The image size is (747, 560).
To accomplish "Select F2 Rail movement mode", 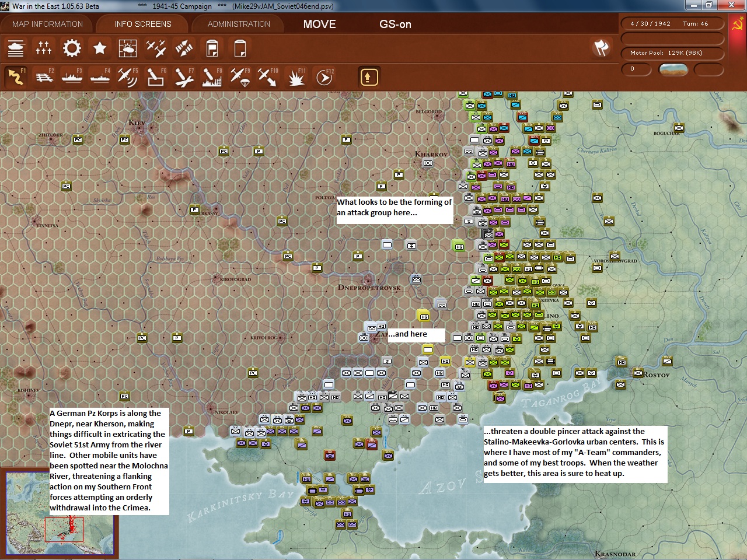I will (x=44, y=77).
